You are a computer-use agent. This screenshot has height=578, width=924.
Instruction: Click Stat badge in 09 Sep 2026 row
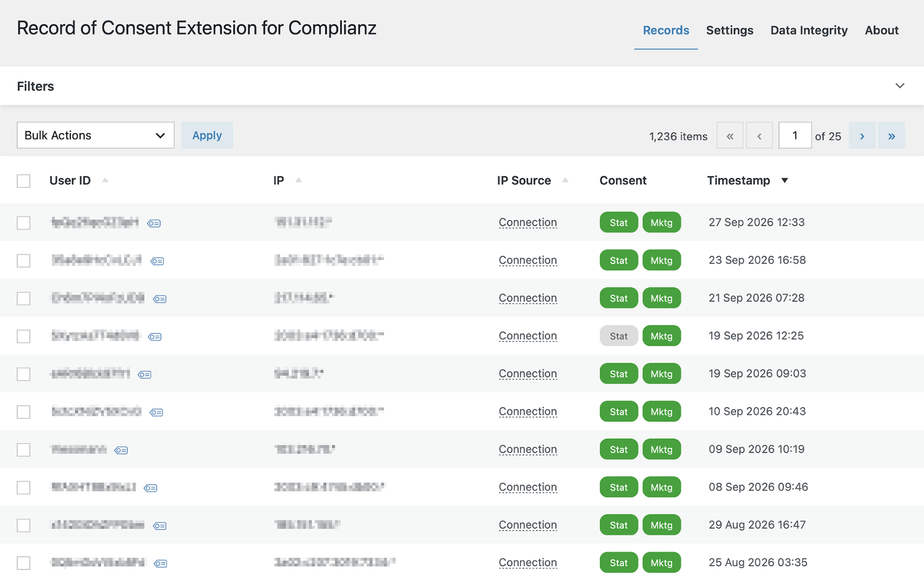pyautogui.click(x=618, y=449)
